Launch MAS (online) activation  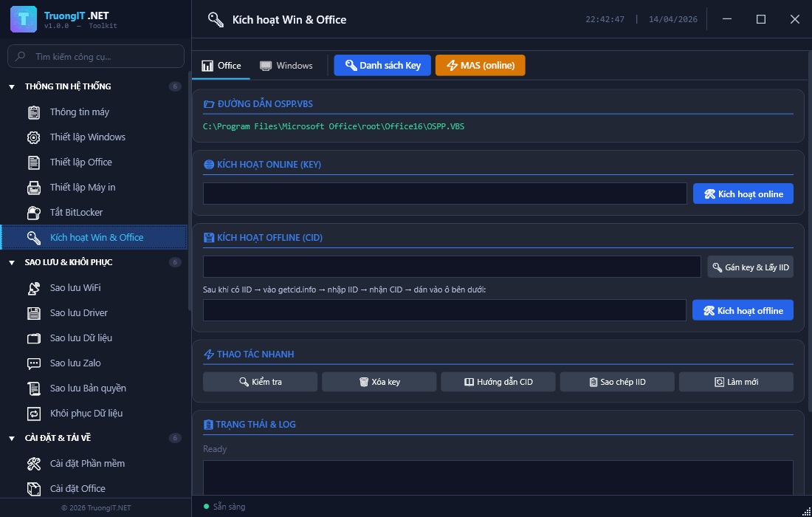[480, 66]
